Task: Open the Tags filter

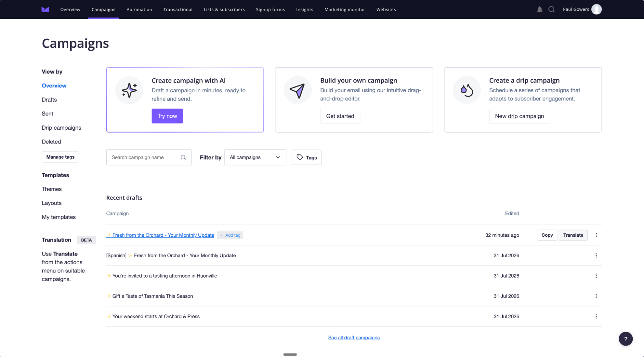Action: click(x=306, y=157)
